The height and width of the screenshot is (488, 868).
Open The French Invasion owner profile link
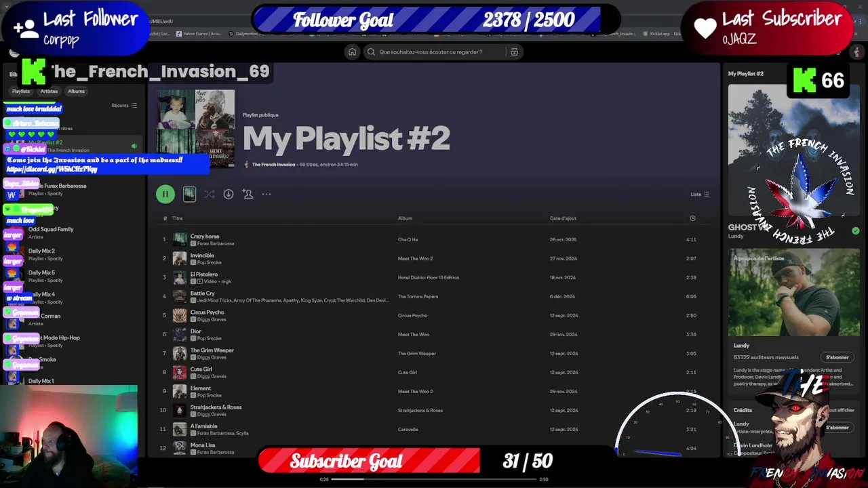coord(273,165)
